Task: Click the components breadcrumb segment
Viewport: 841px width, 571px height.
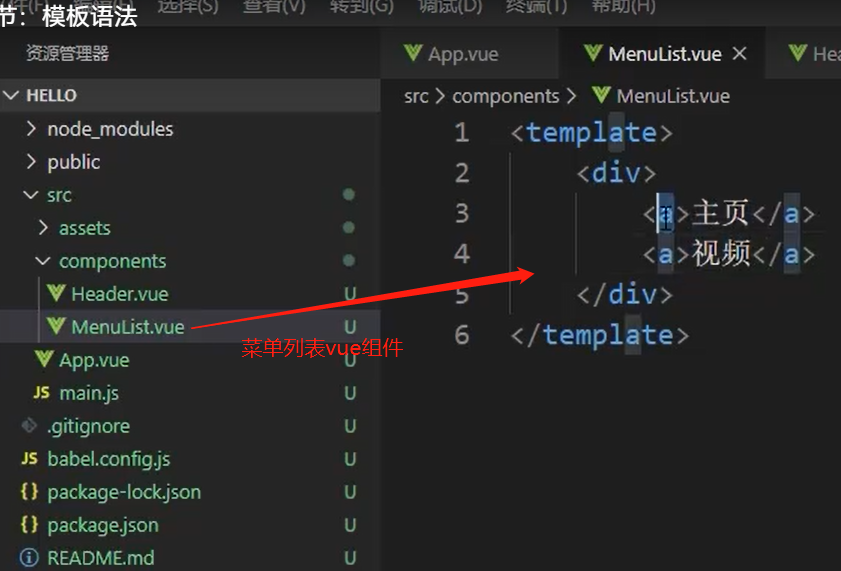Action: [x=506, y=97]
